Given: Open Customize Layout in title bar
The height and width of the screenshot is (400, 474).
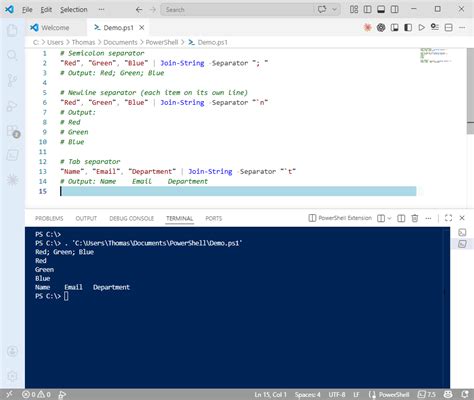Looking at the screenshot, I should coord(354,9).
